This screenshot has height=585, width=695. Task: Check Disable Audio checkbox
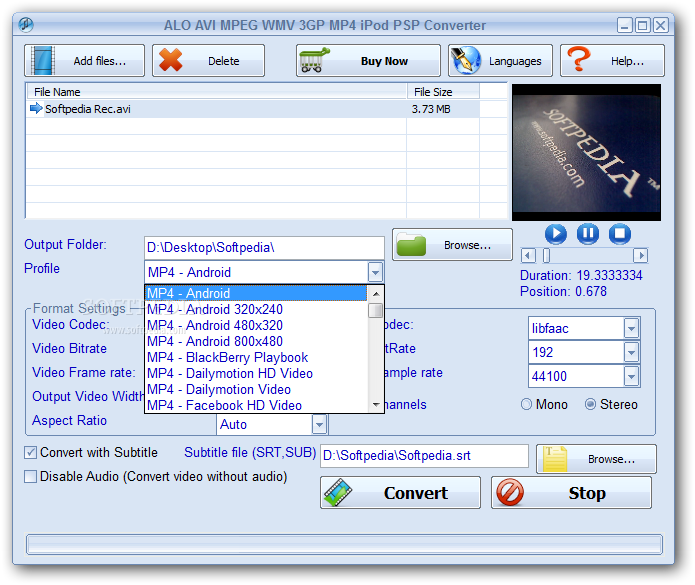click(30, 476)
